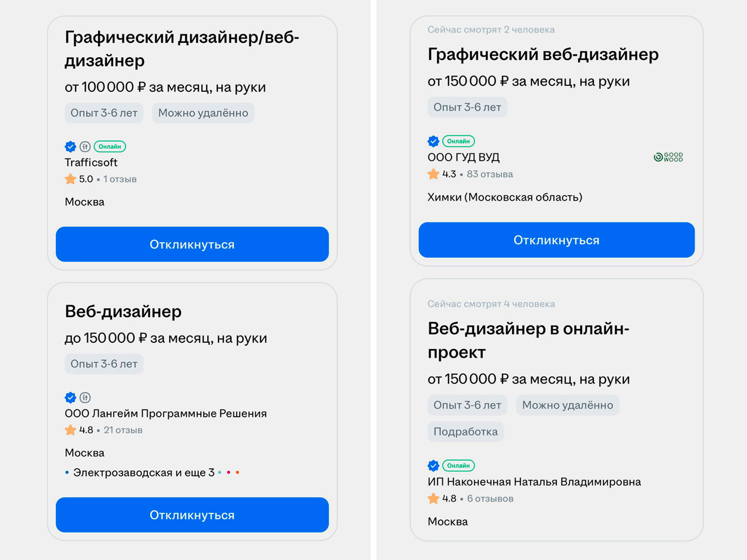
Task: Open 83 отзыва reviews for ООО ГУД ВУД
Action: (x=489, y=174)
